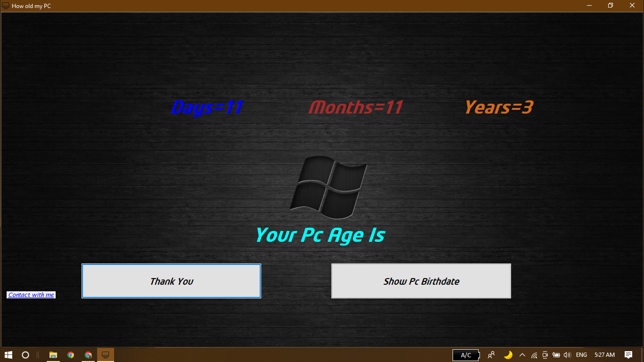644x362 pixels.
Task: Open the ENG input language selector
Action: (x=581, y=355)
